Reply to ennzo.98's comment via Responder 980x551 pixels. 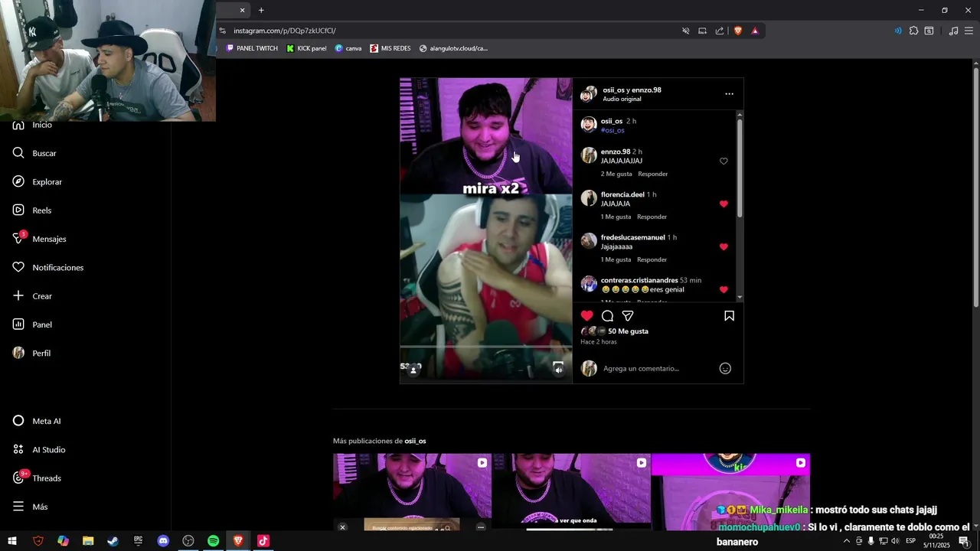coord(653,174)
